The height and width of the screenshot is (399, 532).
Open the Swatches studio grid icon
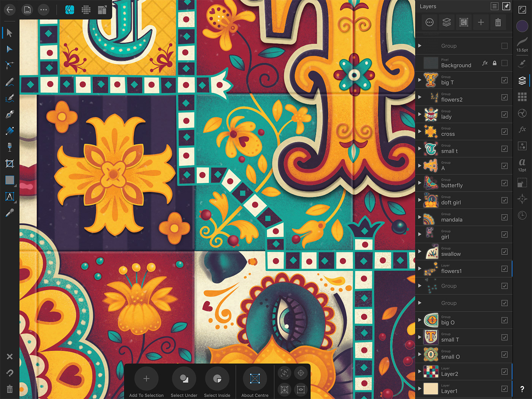522,97
